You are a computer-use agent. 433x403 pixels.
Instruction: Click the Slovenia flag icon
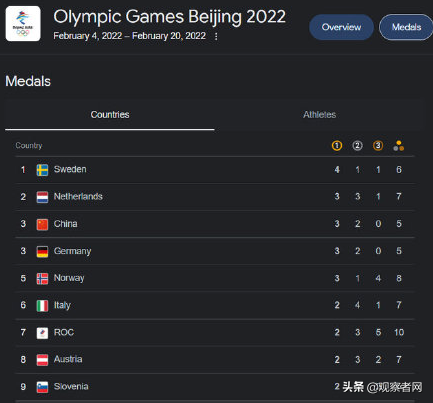pyautogui.click(x=42, y=387)
